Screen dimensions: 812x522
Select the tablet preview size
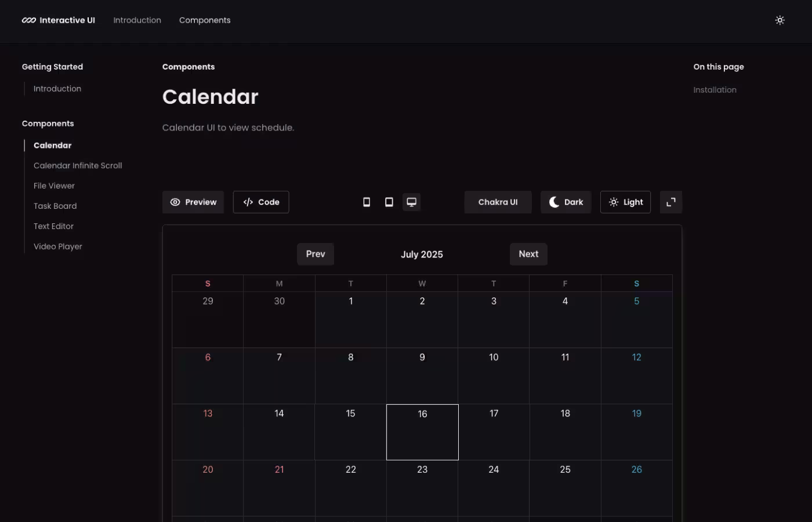click(389, 202)
